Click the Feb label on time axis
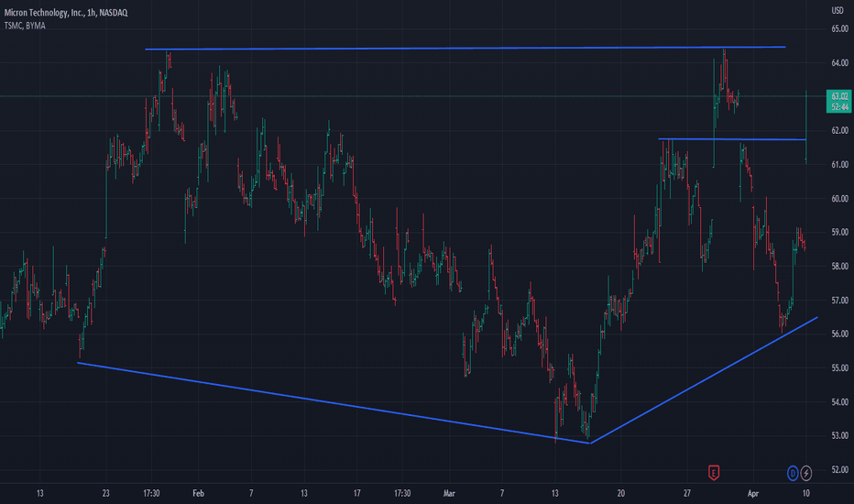The width and height of the screenshot is (854, 504). tap(198, 494)
